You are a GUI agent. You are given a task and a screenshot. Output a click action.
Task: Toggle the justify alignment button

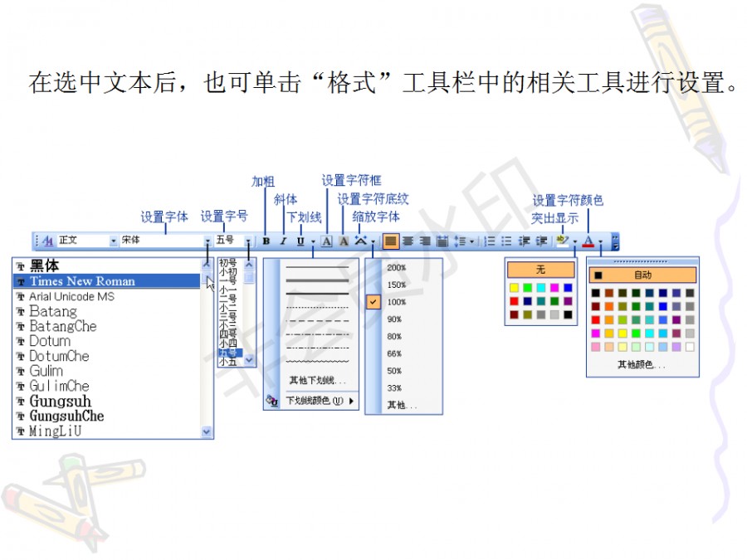pyautogui.click(x=442, y=241)
